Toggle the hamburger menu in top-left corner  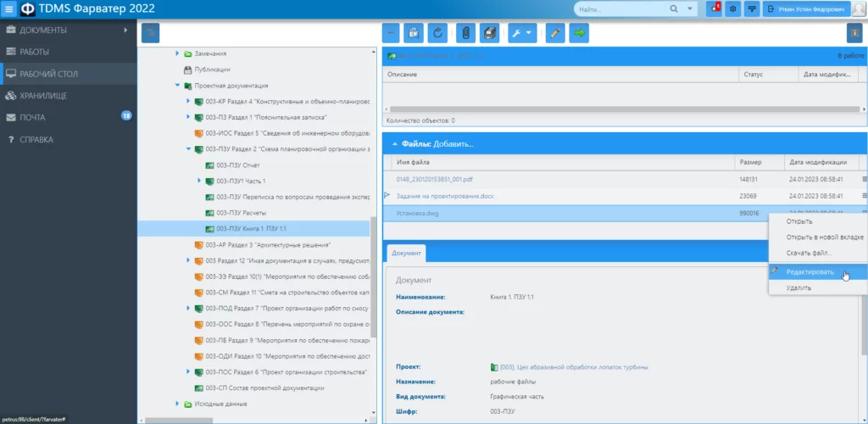9,9
